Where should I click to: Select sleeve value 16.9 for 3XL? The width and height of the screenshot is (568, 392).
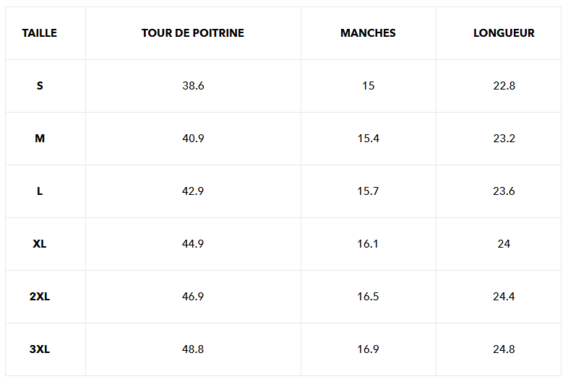368,349
